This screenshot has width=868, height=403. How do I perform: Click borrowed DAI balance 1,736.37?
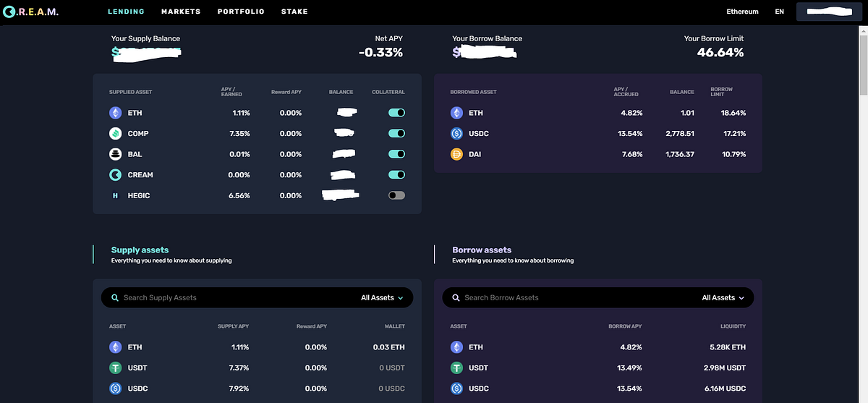(x=680, y=154)
